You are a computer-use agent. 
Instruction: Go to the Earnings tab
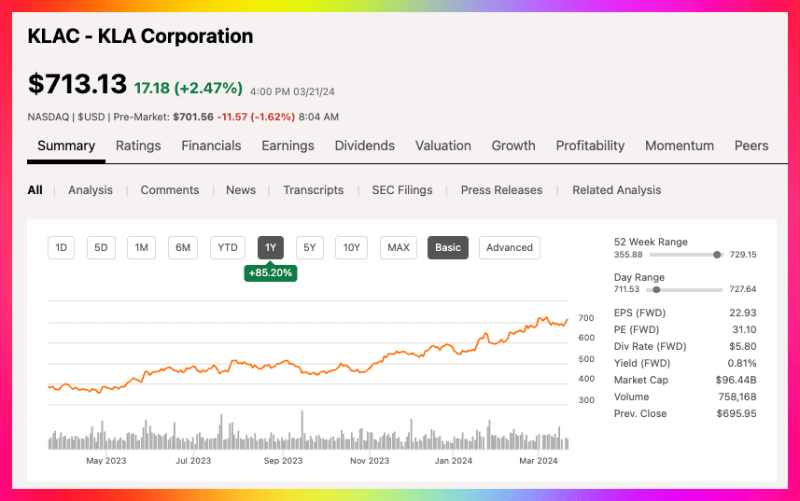(288, 146)
